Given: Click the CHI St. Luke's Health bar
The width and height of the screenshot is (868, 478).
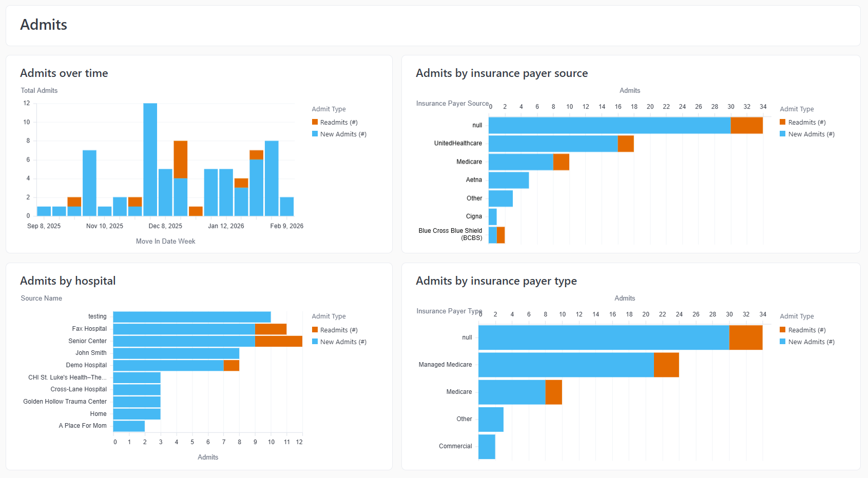Looking at the screenshot, I should (137, 377).
